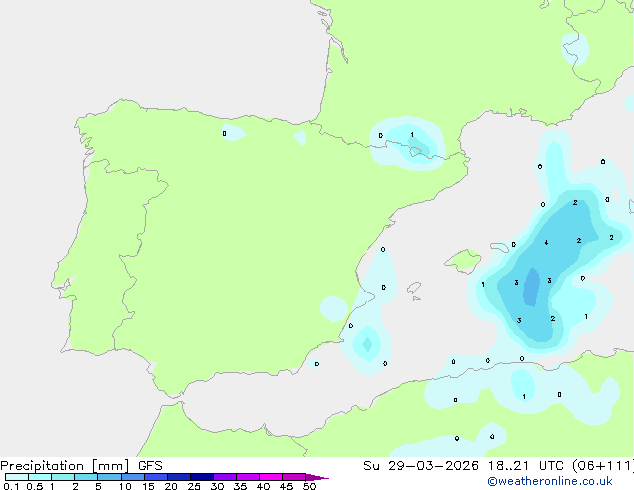Click the 45–50 mm legend swatch
This screenshot has width=634, height=490.
point(294,477)
